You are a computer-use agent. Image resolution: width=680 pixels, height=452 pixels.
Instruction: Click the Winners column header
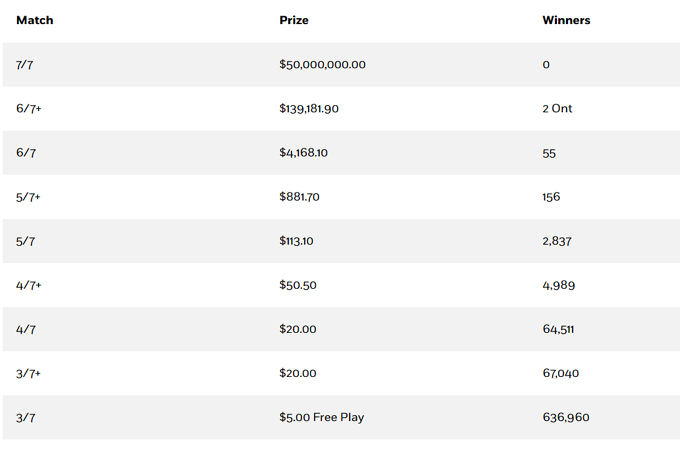tap(566, 20)
